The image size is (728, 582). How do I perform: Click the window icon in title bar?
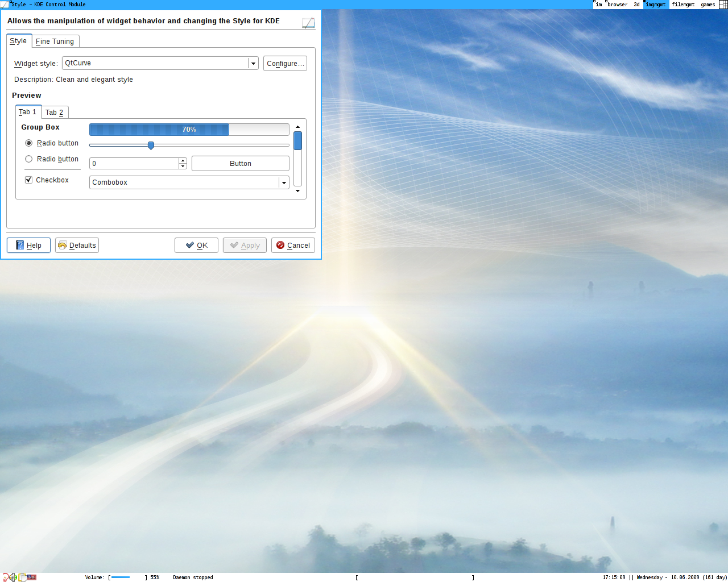pos(5,5)
